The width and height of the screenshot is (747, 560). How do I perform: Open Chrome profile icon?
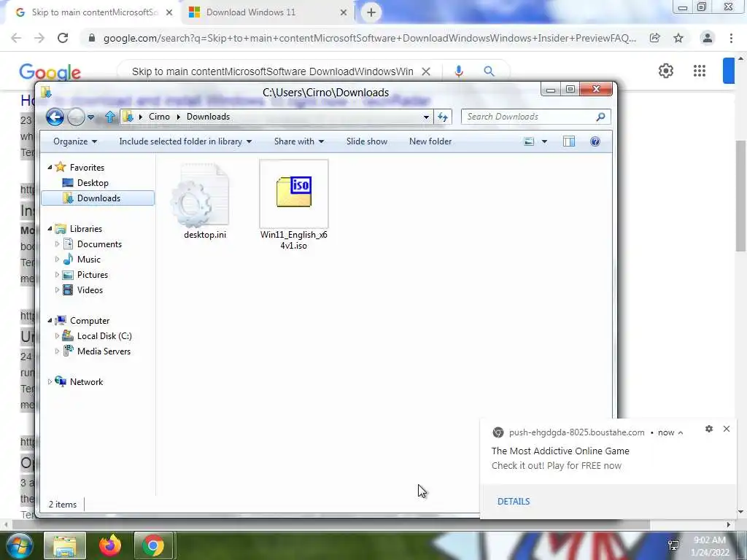[708, 38]
